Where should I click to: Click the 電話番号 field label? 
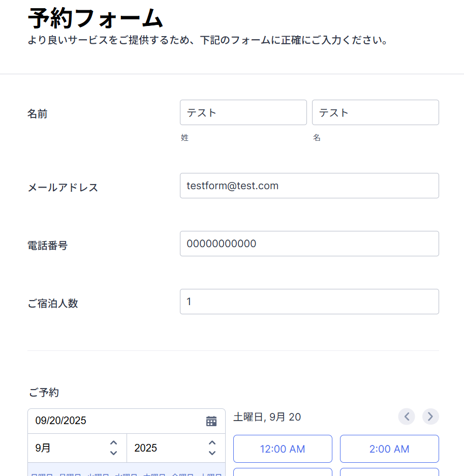(48, 246)
